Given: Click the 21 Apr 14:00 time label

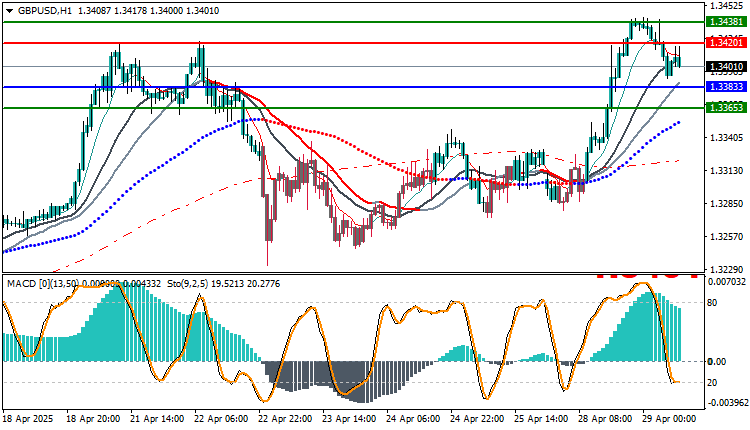Looking at the screenshot, I should coord(157,419).
